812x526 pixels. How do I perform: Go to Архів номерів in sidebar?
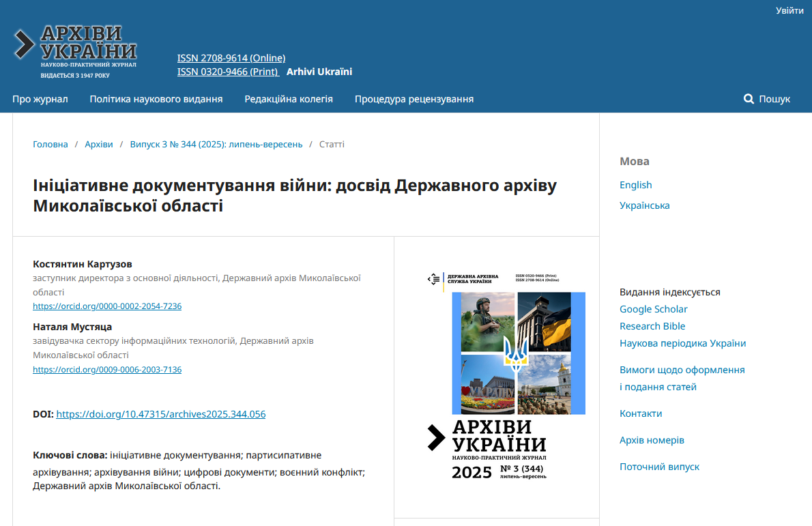(652, 440)
